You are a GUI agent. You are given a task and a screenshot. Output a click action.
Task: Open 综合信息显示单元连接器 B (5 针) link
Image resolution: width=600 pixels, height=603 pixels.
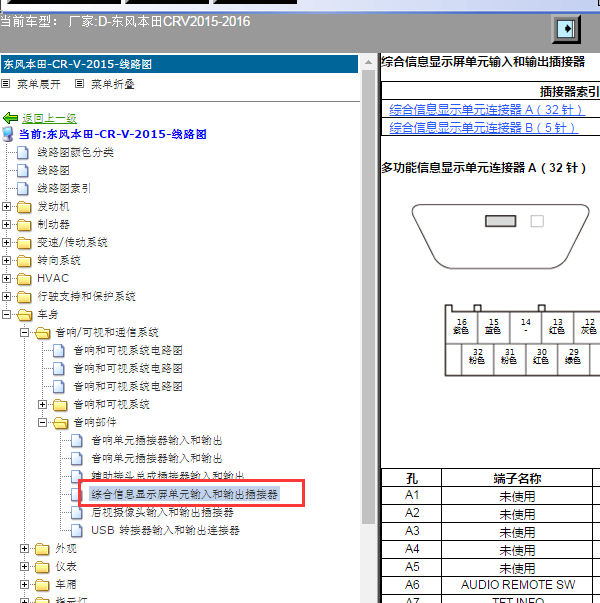484,128
